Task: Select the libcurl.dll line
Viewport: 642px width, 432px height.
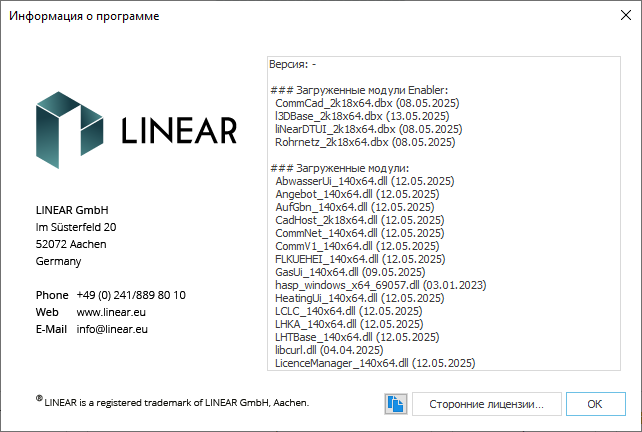Action: point(329,350)
